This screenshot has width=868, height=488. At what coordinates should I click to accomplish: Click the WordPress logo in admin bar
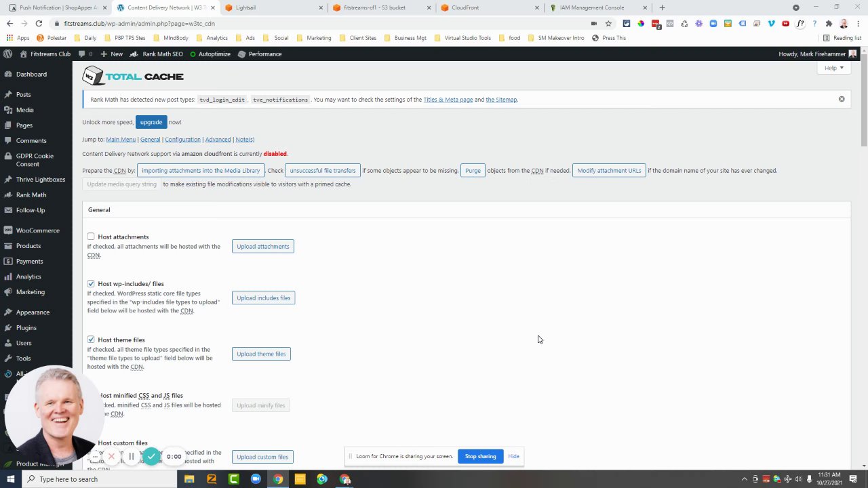(x=7, y=54)
